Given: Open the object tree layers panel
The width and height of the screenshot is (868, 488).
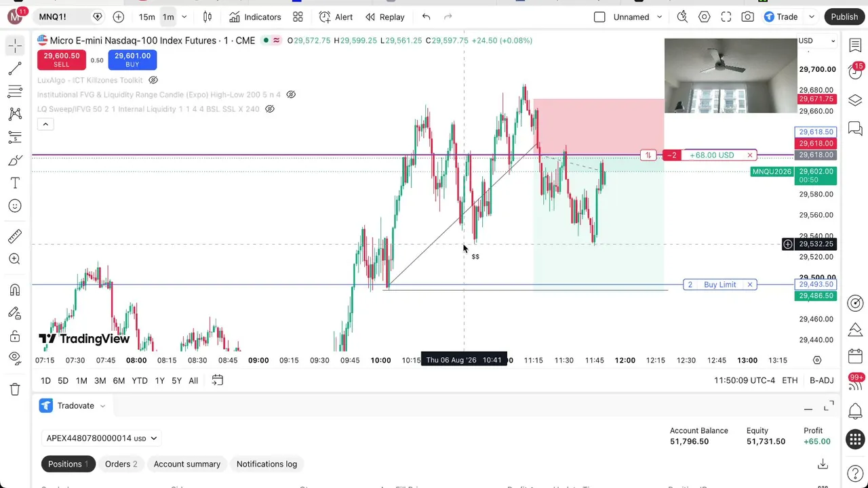Looking at the screenshot, I should [855, 100].
